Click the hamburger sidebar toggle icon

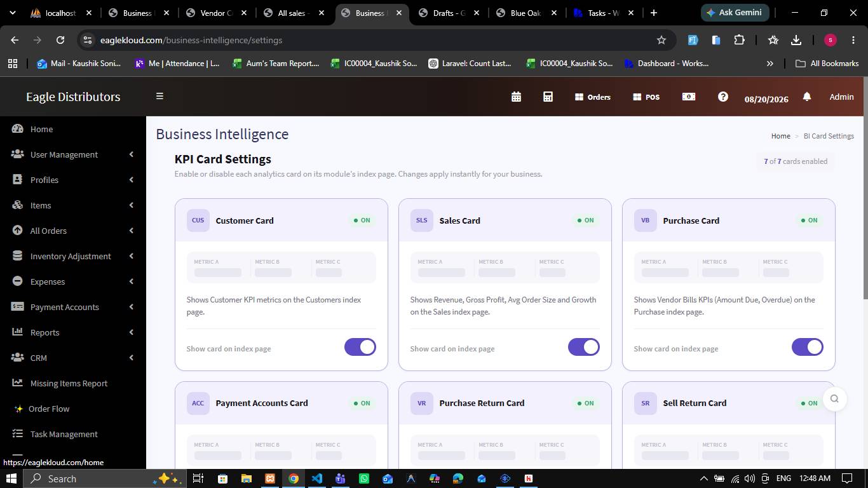(159, 96)
